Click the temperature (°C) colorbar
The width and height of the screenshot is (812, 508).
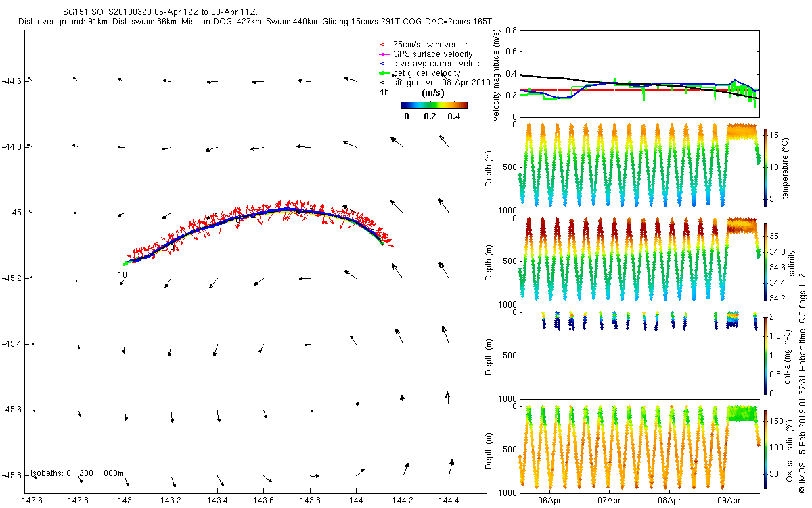[765, 165]
